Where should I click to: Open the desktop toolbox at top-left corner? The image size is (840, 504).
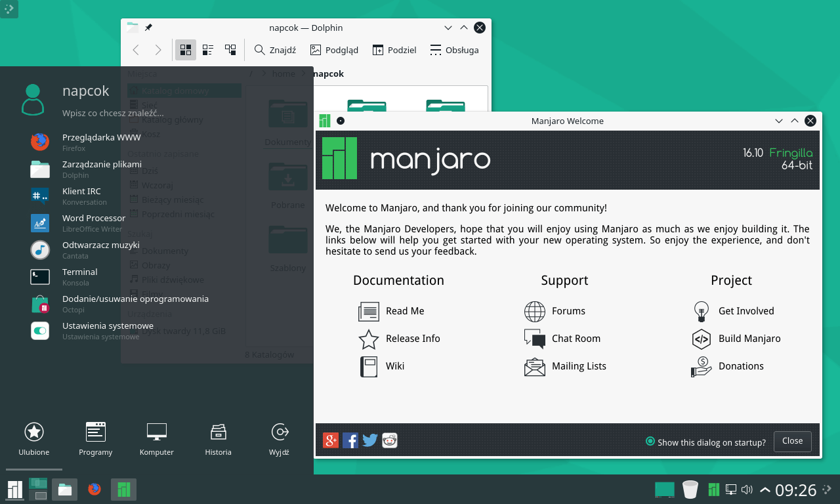point(9,9)
